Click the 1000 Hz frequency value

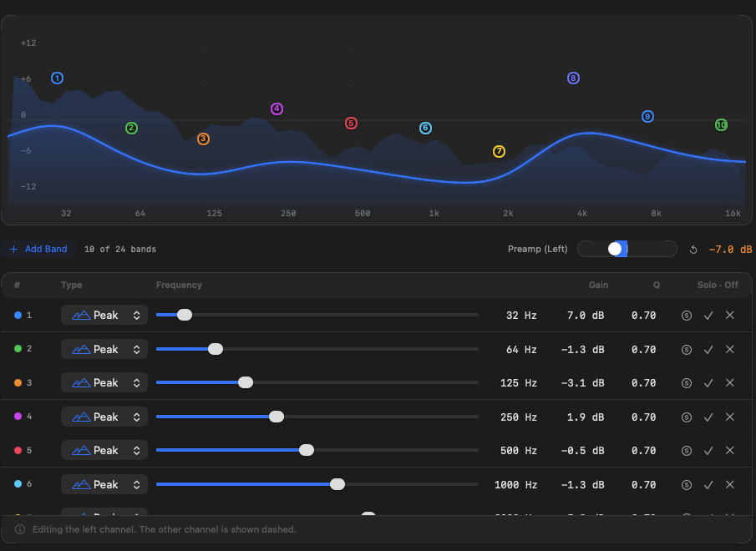pos(515,484)
